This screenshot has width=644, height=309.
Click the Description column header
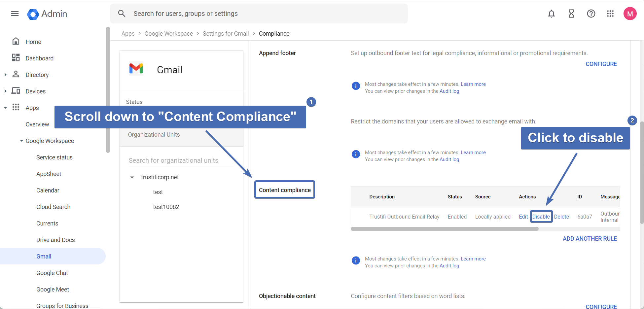(382, 197)
